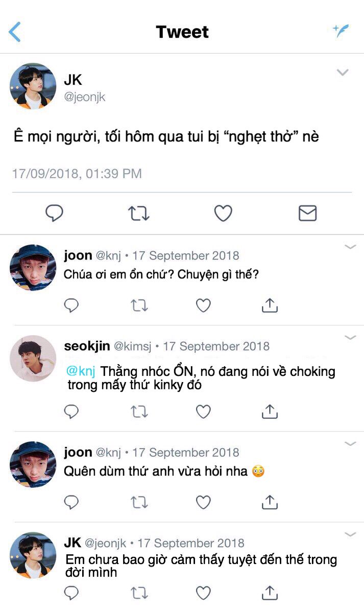364x613 pixels.
Task: Like seokjin's reply about choking
Action: click(203, 412)
